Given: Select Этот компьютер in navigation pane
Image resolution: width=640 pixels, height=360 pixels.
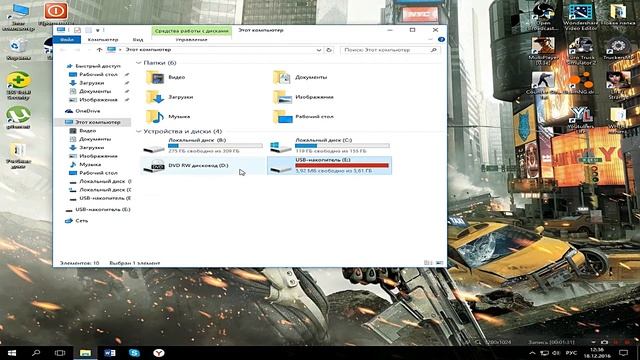Looking at the screenshot, I should (97, 122).
